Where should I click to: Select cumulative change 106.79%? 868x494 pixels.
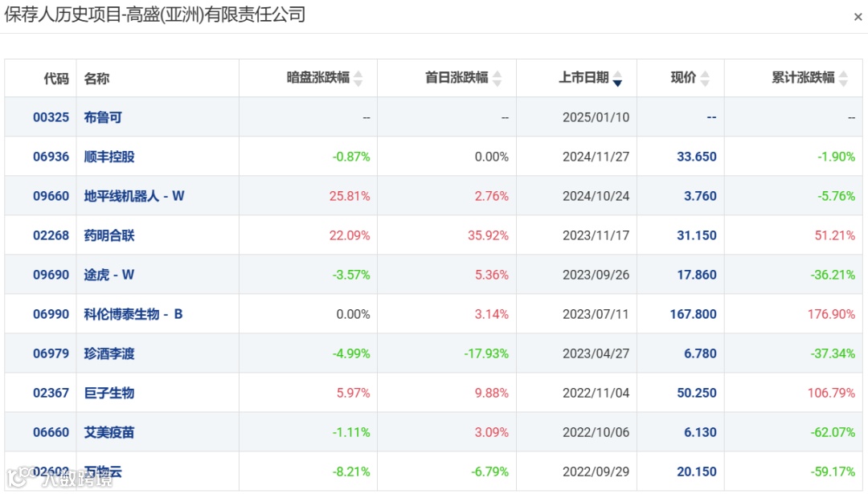pyautogui.click(x=831, y=393)
